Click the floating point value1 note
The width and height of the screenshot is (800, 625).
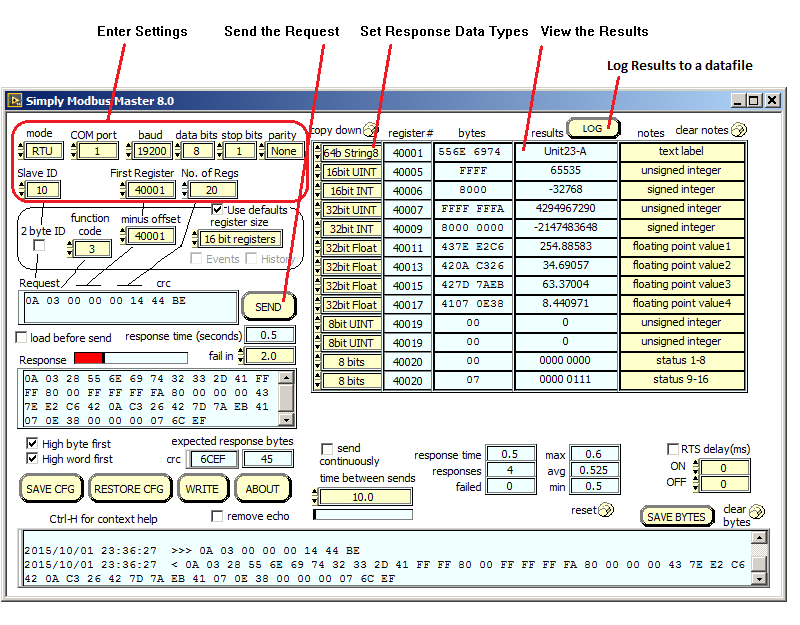tap(682, 246)
